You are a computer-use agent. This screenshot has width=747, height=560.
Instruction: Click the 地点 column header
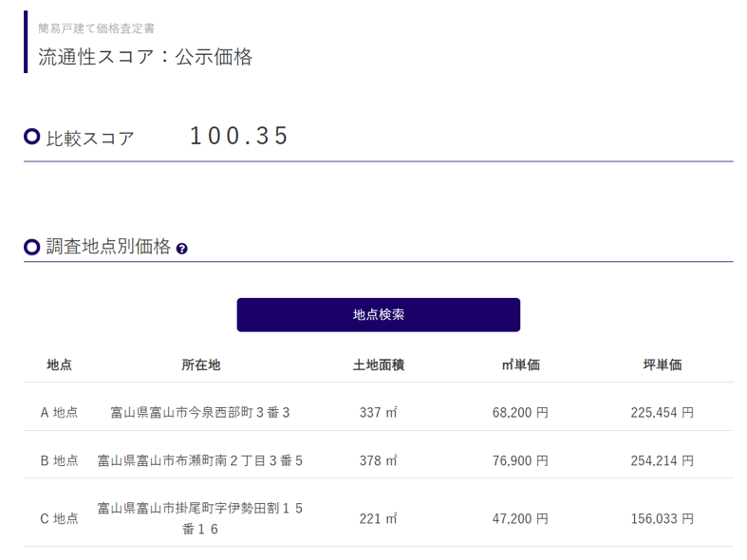pyautogui.click(x=59, y=364)
